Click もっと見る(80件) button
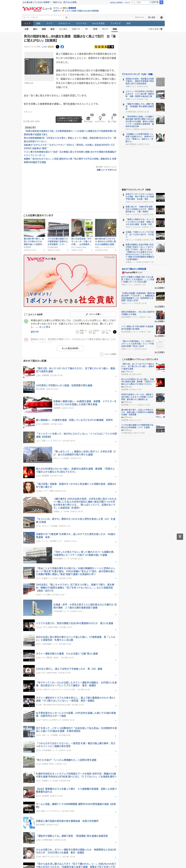Viewport: 186px width, 868px height. click(70, 348)
